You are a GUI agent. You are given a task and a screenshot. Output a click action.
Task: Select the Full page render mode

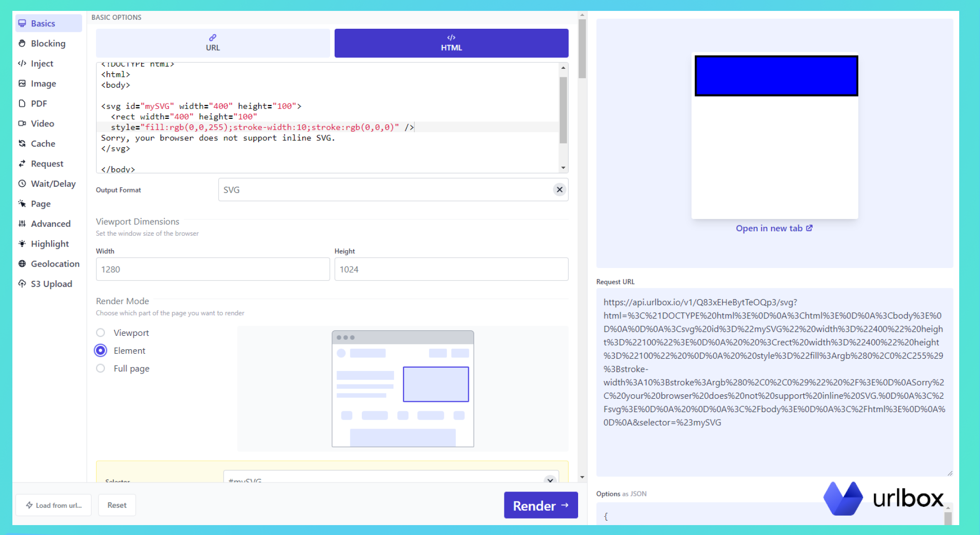(x=100, y=369)
